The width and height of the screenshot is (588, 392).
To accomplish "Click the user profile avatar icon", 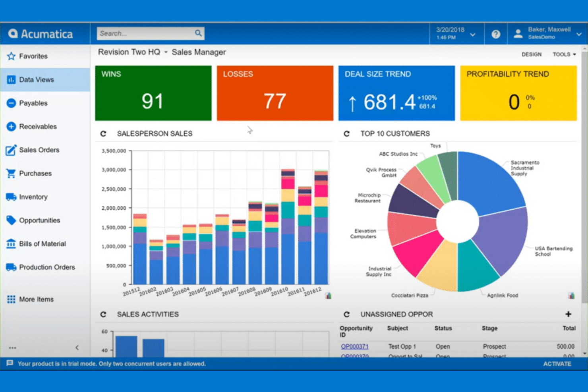I will point(518,34).
